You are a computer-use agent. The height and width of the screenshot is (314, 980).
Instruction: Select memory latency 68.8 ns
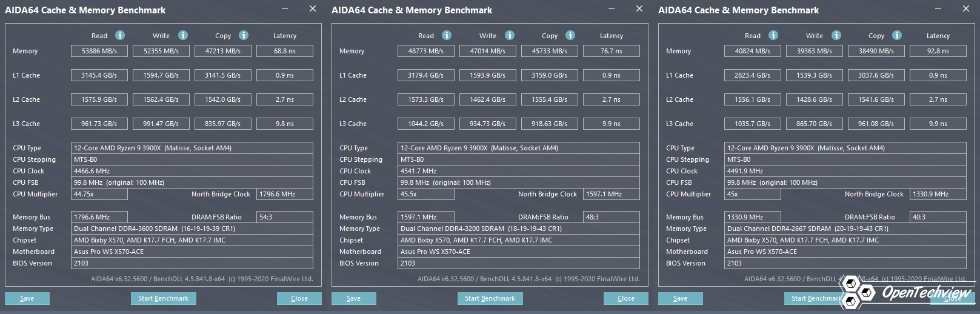click(x=285, y=51)
